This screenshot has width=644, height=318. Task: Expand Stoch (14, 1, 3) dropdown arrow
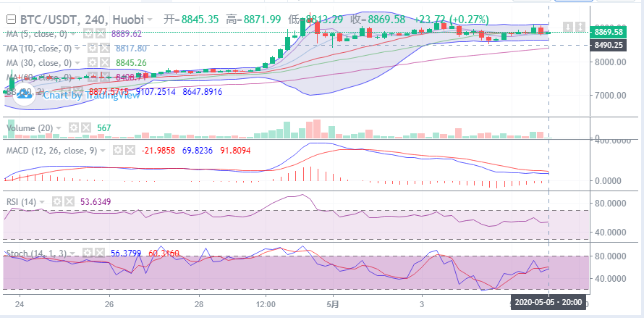(72, 253)
